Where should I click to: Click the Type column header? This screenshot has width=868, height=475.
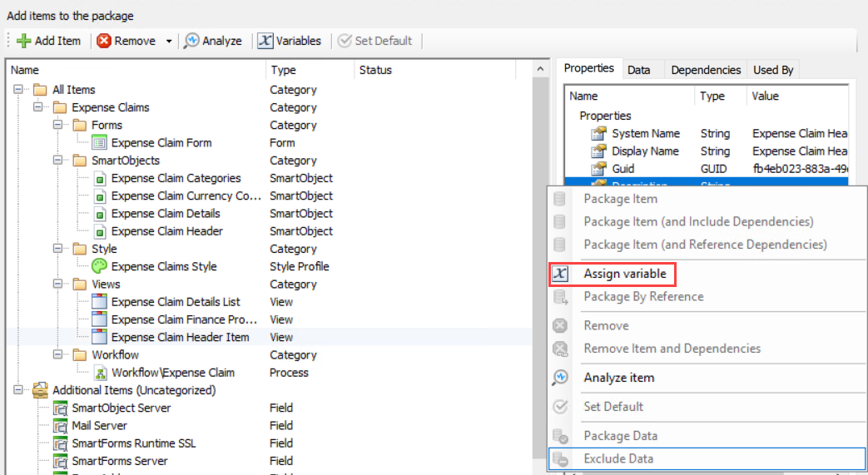pos(283,70)
